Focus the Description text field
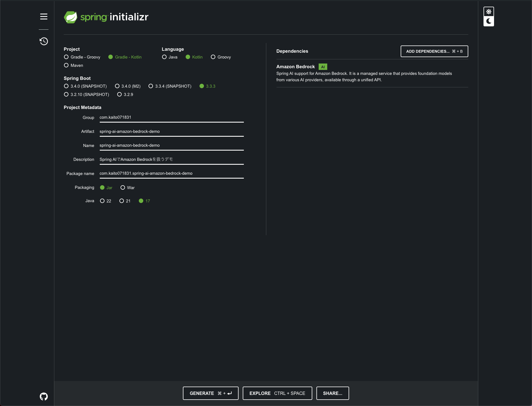This screenshot has height=406, width=532. point(171,159)
